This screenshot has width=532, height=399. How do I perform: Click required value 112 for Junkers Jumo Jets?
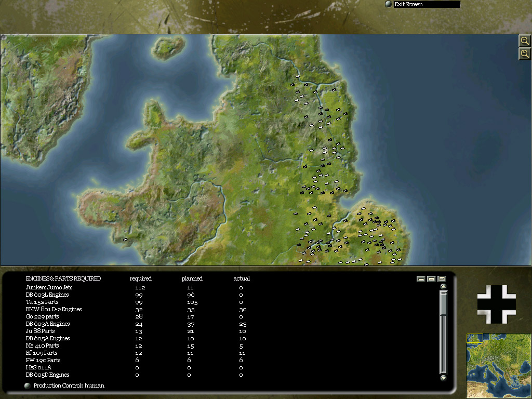140,288
